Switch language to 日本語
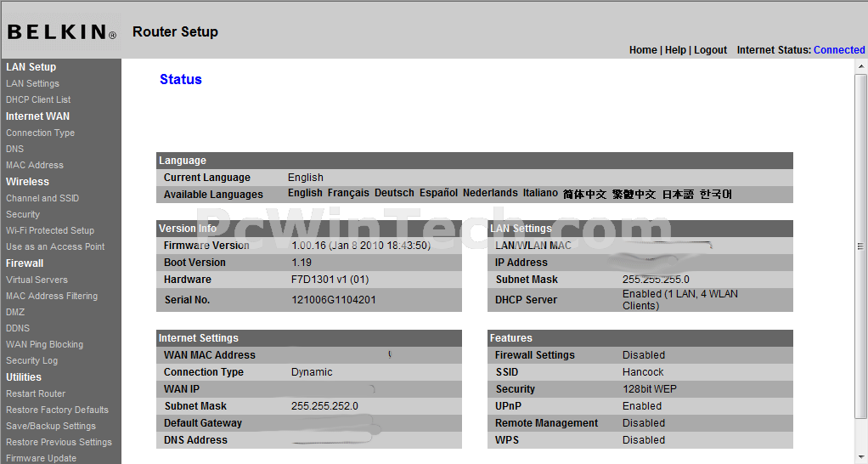This screenshot has width=868, height=464. 678,195
